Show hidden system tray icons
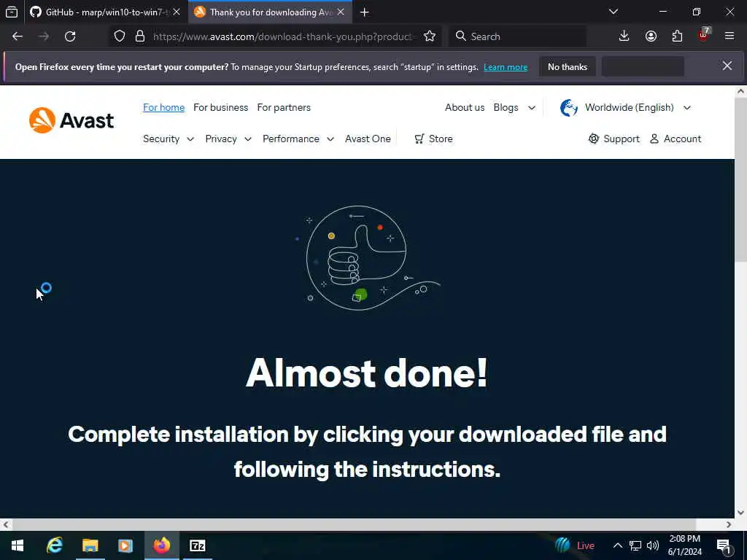 tap(617, 545)
